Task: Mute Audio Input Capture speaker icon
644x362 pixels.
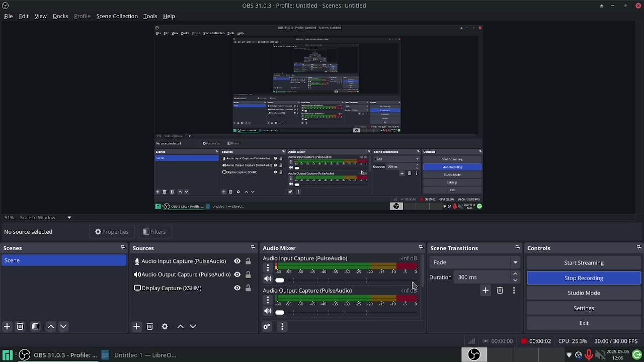Action: coord(268,280)
